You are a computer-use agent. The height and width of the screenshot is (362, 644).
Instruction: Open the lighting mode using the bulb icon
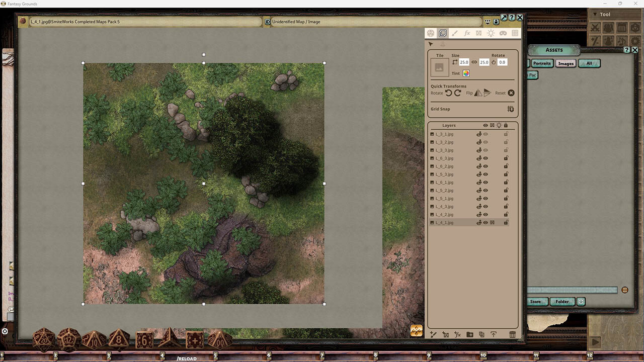[x=491, y=33]
